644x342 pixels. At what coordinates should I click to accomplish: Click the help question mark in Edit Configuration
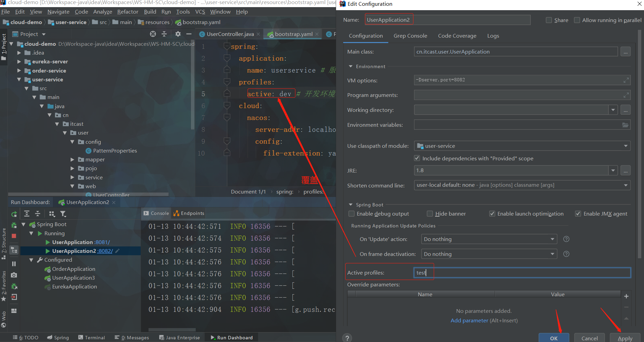347,338
